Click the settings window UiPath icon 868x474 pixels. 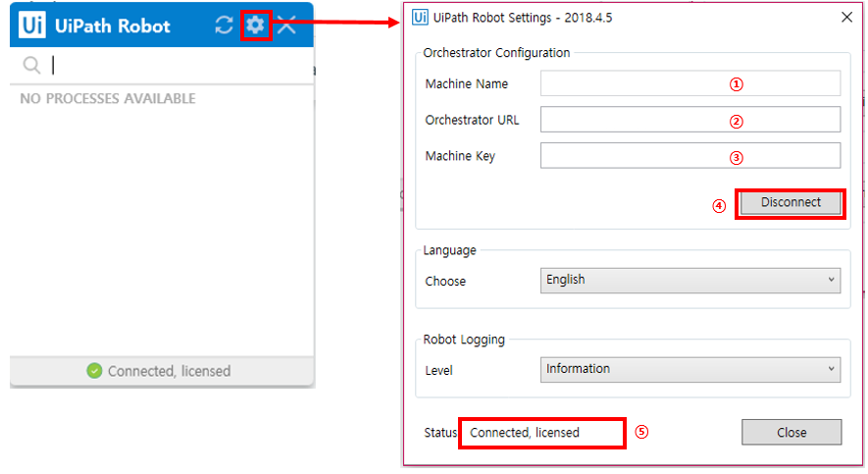tap(420, 17)
